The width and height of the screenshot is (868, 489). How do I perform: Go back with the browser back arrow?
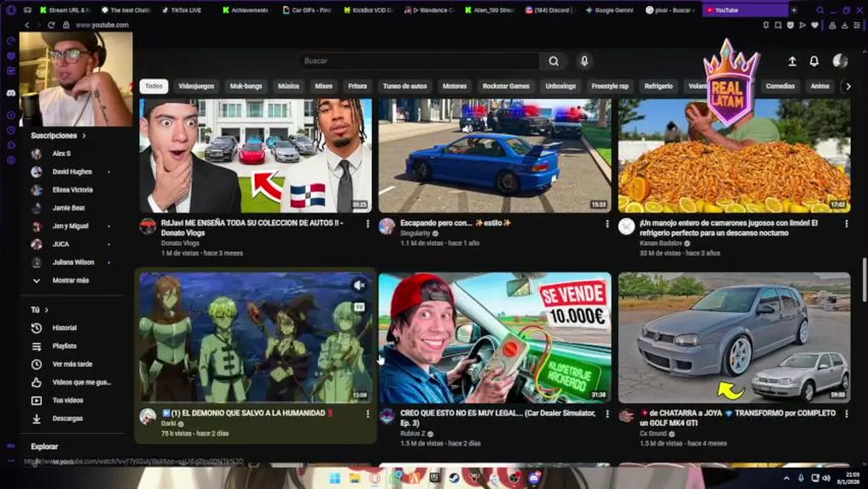(26, 25)
